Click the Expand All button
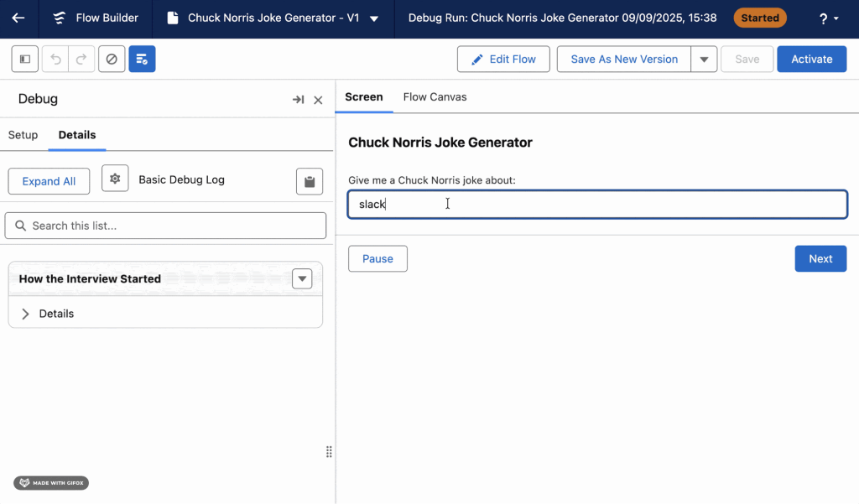 point(49,181)
